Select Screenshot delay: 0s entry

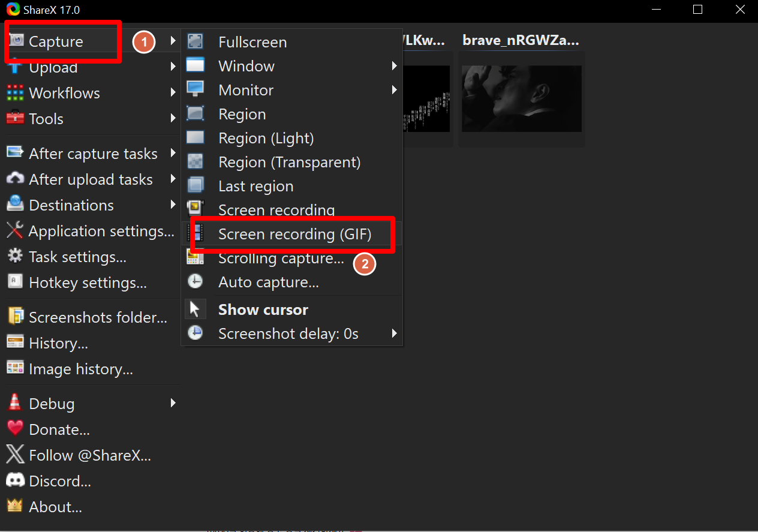[292, 333]
